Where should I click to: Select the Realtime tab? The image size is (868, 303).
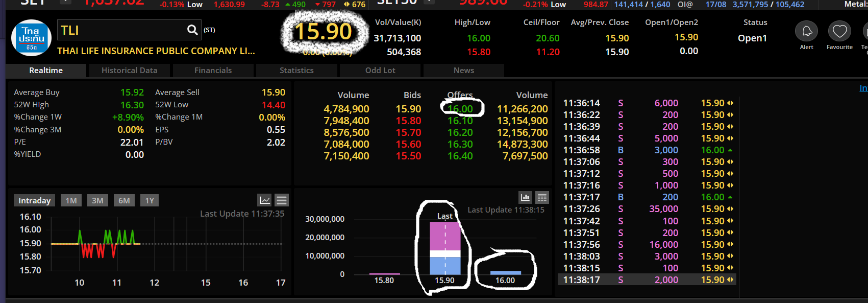click(x=46, y=71)
